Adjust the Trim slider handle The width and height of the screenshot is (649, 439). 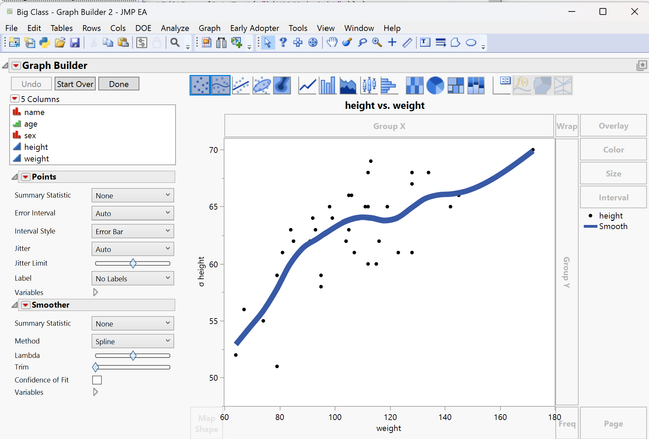[x=96, y=367]
